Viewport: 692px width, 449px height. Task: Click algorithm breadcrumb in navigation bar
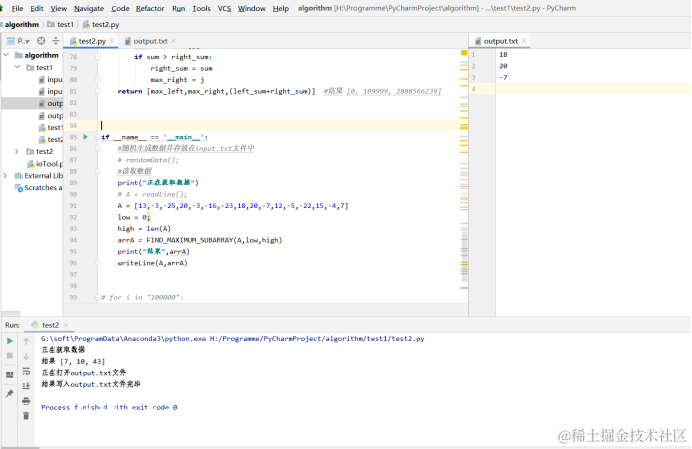coord(22,24)
